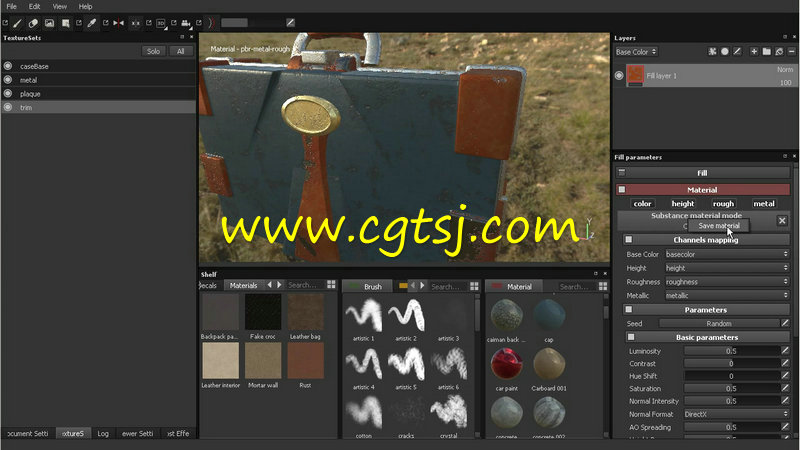
Task: Add an effect to the layer
Action: click(712, 52)
